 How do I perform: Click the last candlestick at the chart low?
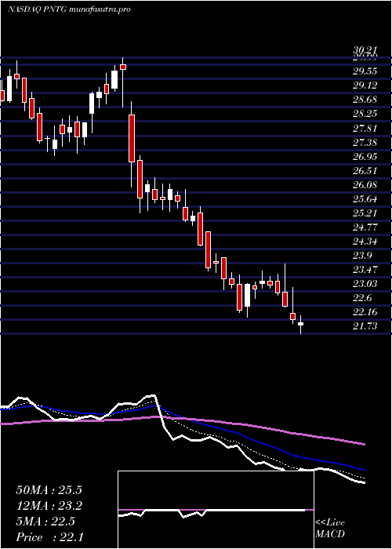(300, 324)
